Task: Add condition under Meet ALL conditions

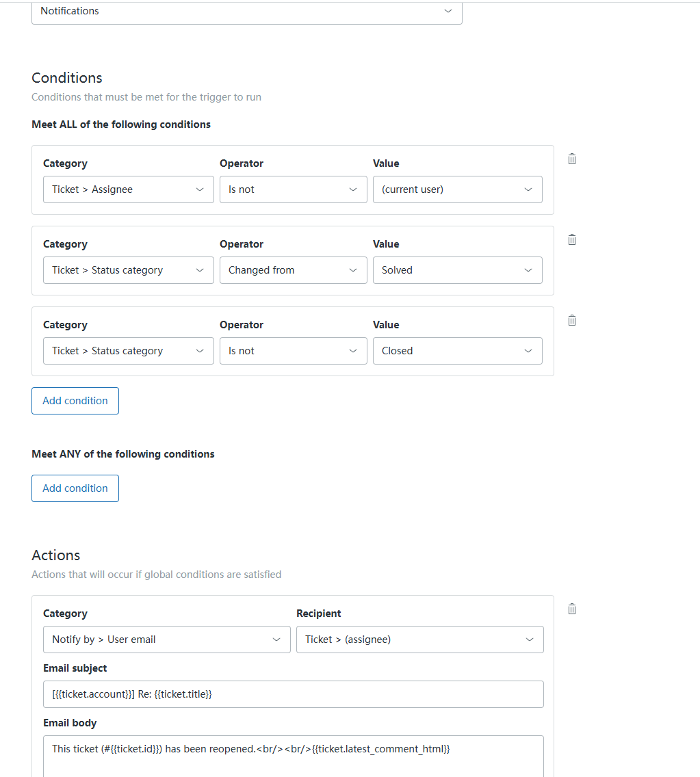Action: pyautogui.click(x=75, y=401)
